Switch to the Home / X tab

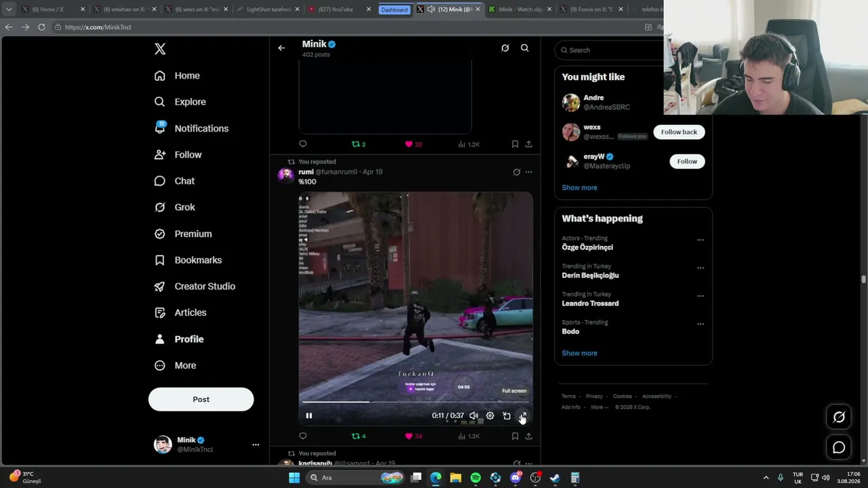(52, 9)
